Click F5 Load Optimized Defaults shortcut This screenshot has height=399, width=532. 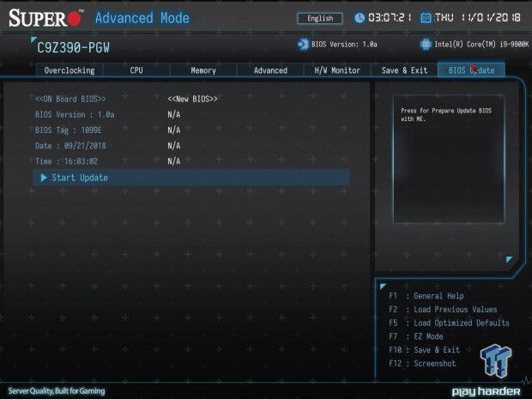pyautogui.click(x=450, y=323)
